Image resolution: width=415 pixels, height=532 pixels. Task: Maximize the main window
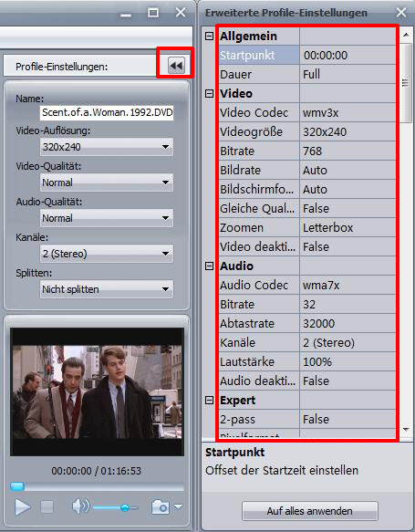click(x=153, y=13)
